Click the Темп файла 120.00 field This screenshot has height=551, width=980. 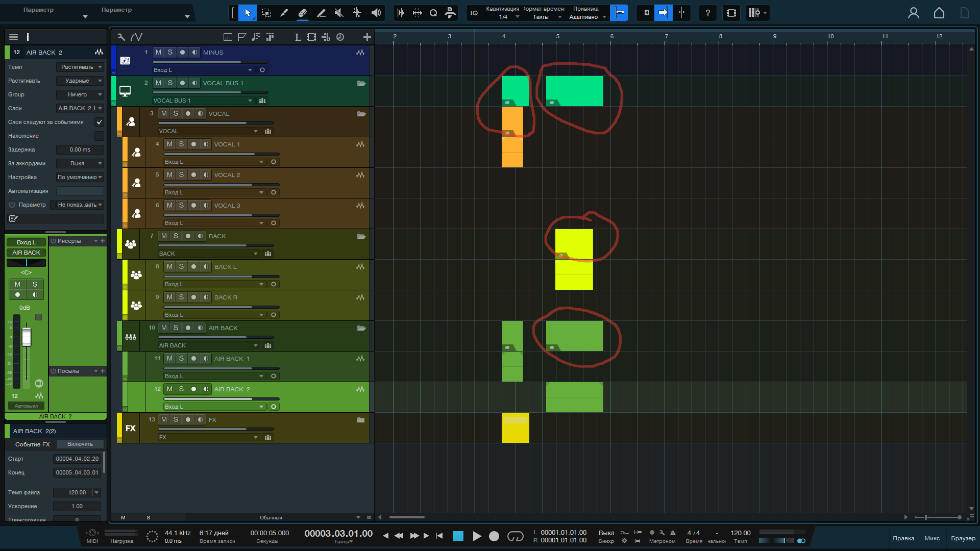tap(77, 492)
